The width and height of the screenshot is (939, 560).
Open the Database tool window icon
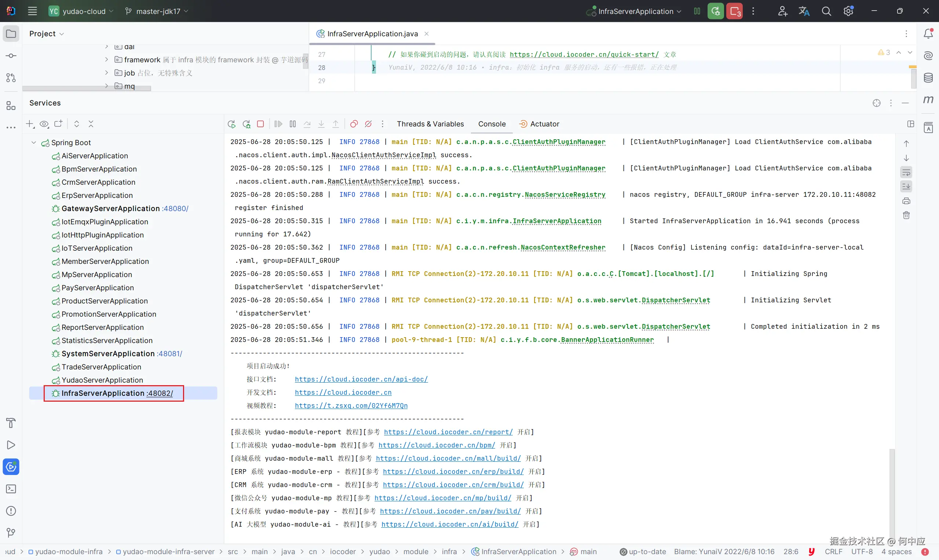pos(928,78)
